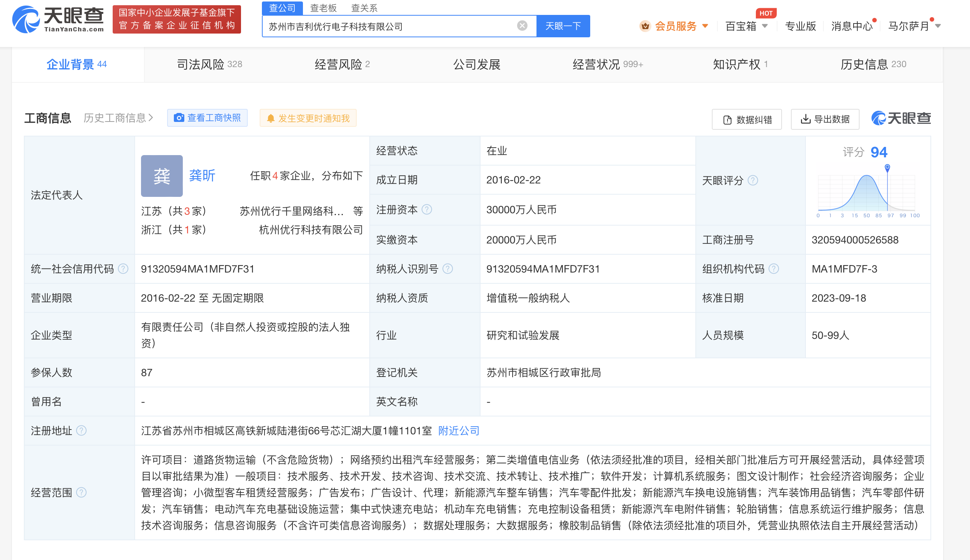
Task: Open 历史工商信息 chevron link
Action: point(119,118)
